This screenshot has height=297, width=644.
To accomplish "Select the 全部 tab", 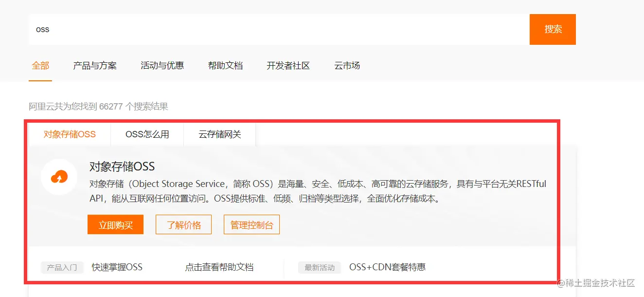I will pyautogui.click(x=40, y=66).
